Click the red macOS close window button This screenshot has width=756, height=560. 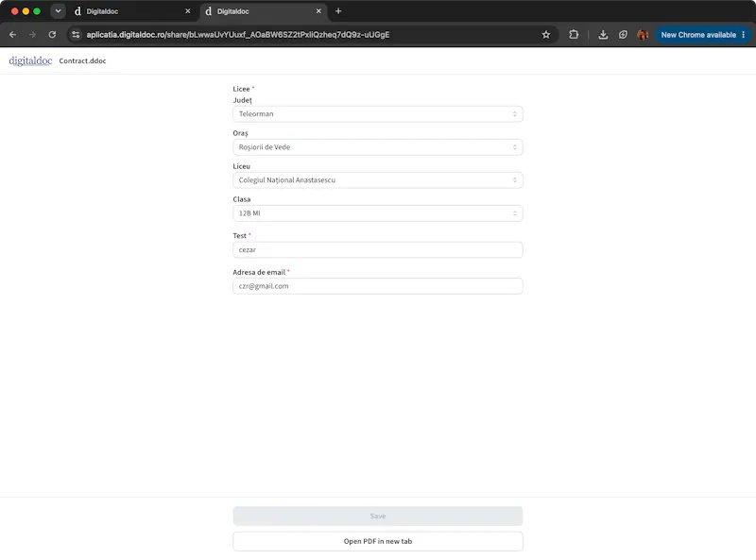click(x=15, y=11)
